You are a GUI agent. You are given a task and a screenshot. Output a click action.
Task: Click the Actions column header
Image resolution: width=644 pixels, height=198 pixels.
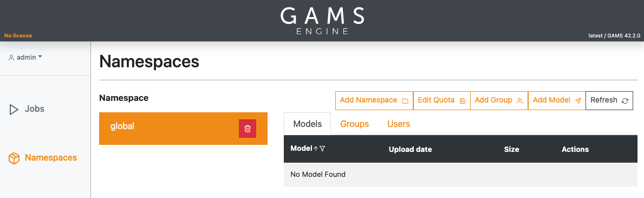[x=575, y=149]
